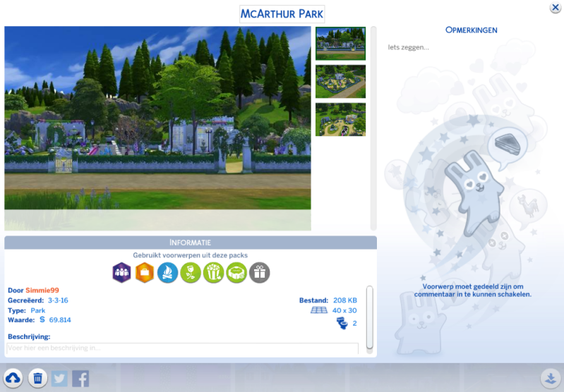Click the green rose pack icon

click(191, 272)
